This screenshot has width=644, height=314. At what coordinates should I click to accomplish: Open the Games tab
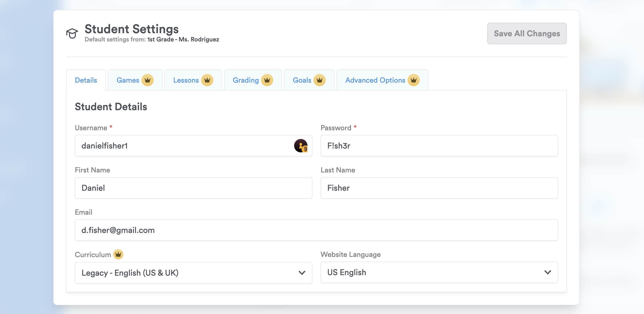click(x=128, y=80)
